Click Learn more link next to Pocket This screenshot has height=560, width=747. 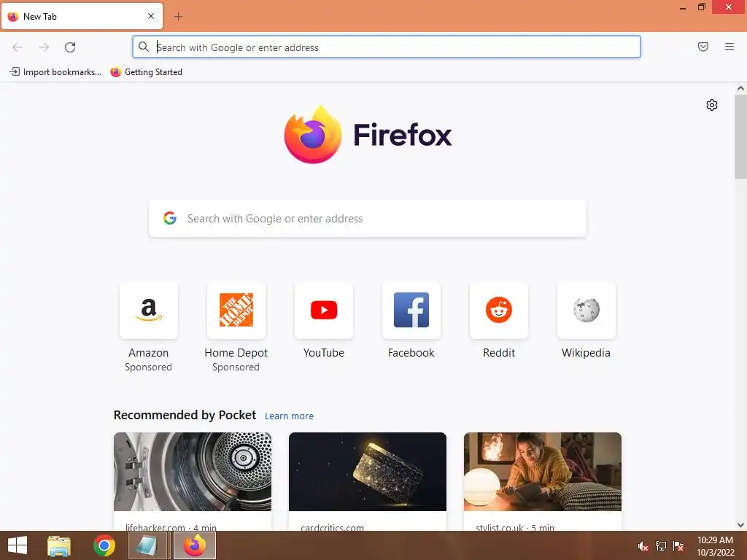pyautogui.click(x=289, y=416)
